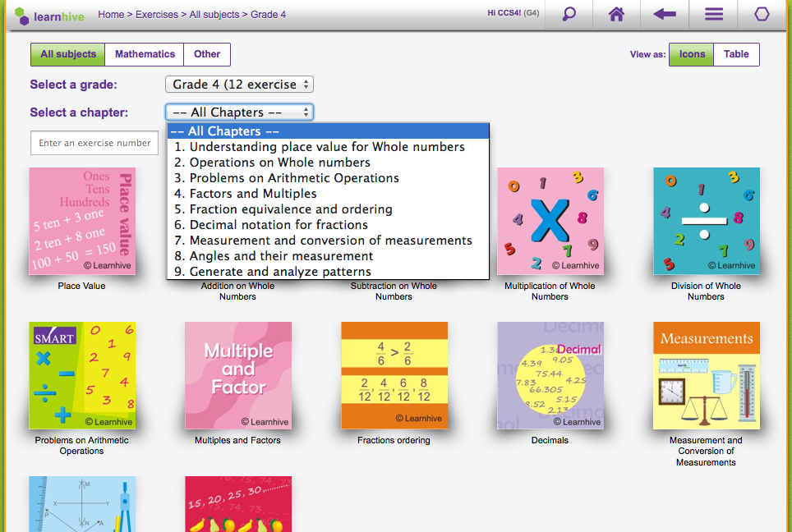The width and height of the screenshot is (792, 532).
Task: Open Division of Whole Numbers icon
Action: (x=707, y=221)
